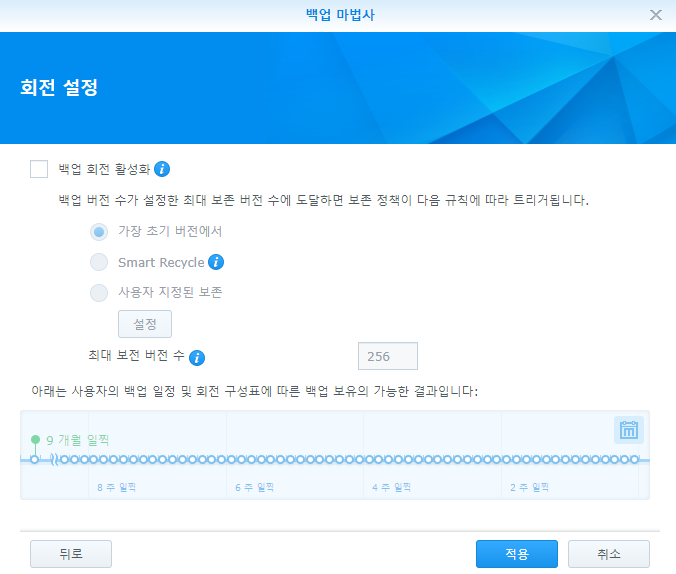
Task: Click the 최대 보전 버전 수 label
Action: tap(136, 355)
